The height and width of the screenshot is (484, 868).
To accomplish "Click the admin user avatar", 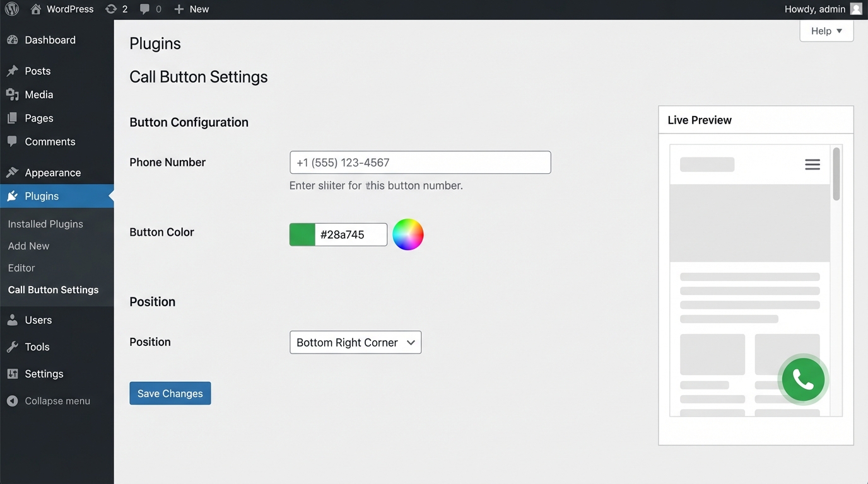I will [856, 9].
